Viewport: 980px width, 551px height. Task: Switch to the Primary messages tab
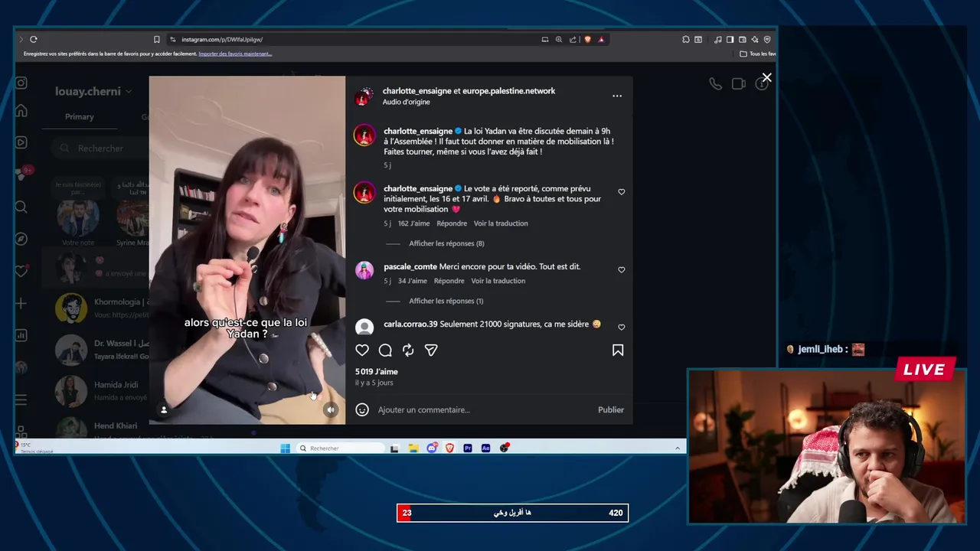pyautogui.click(x=80, y=117)
